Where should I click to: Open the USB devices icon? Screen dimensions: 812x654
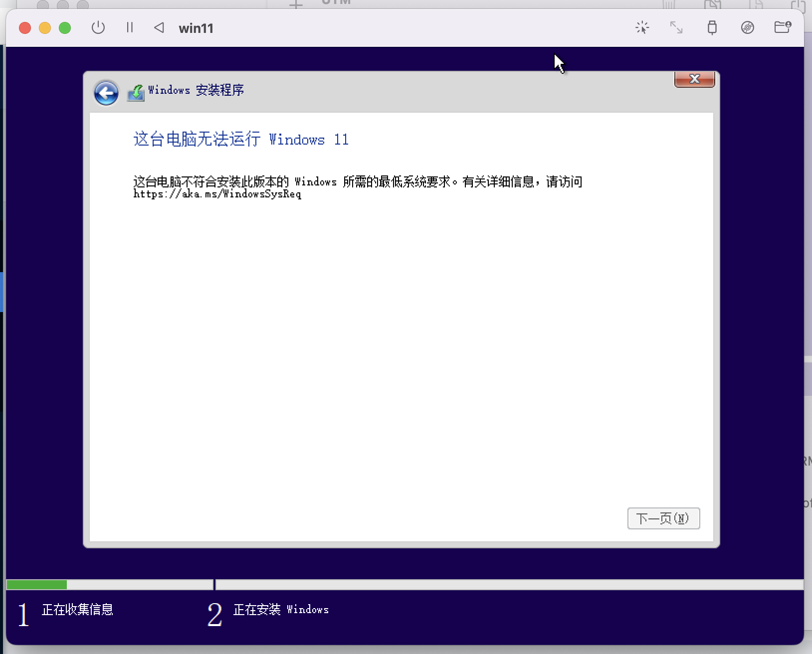712,27
